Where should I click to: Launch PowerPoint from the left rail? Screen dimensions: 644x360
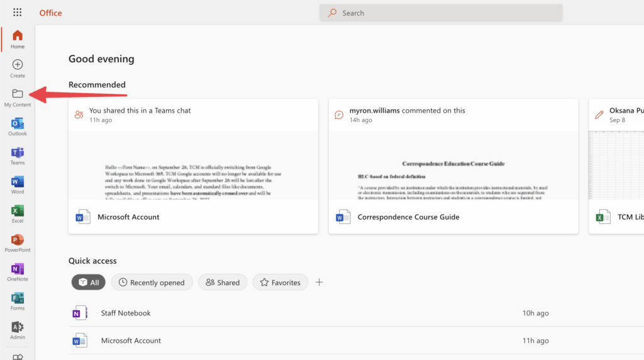[x=18, y=242]
